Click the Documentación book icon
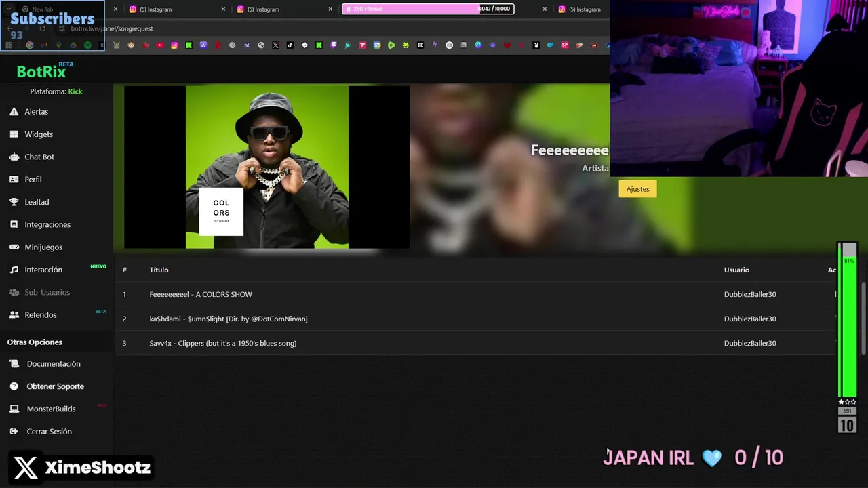The width and height of the screenshot is (868, 488). [x=14, y=364]
